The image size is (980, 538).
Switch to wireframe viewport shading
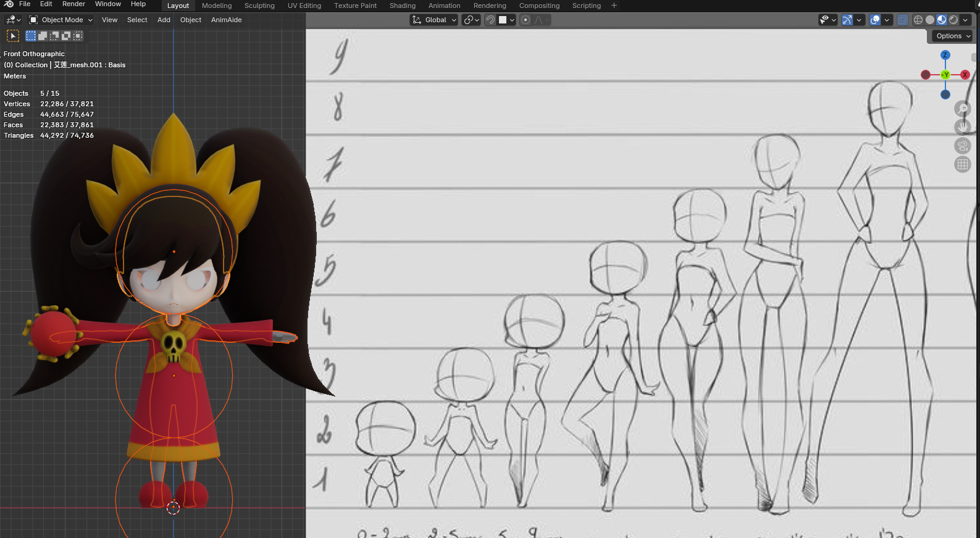coord(918,20)
